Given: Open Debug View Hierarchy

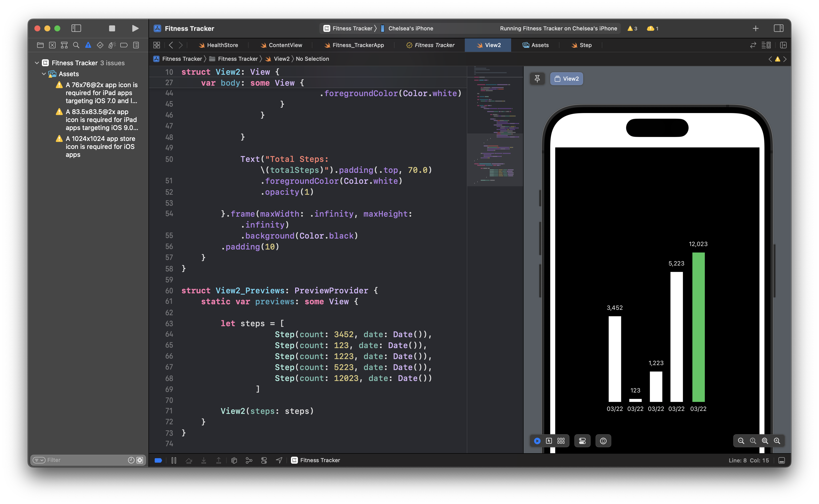Looking at the screenshot, I should point(234,460).
